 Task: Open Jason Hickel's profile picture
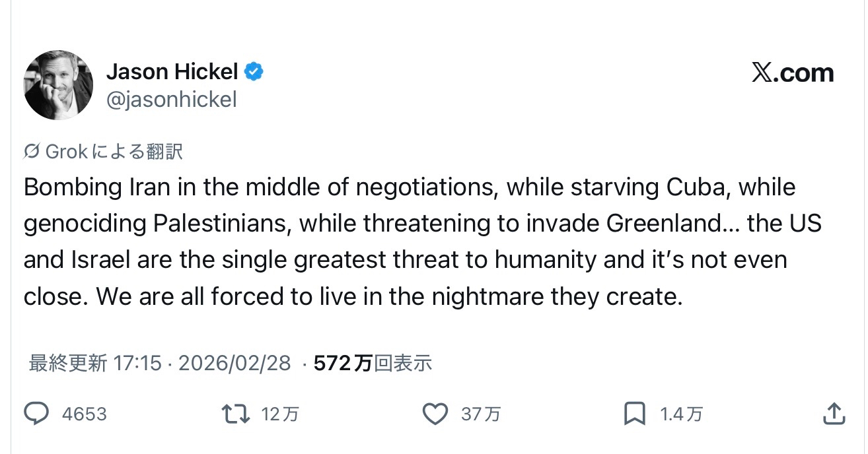(x=58, y=85)
